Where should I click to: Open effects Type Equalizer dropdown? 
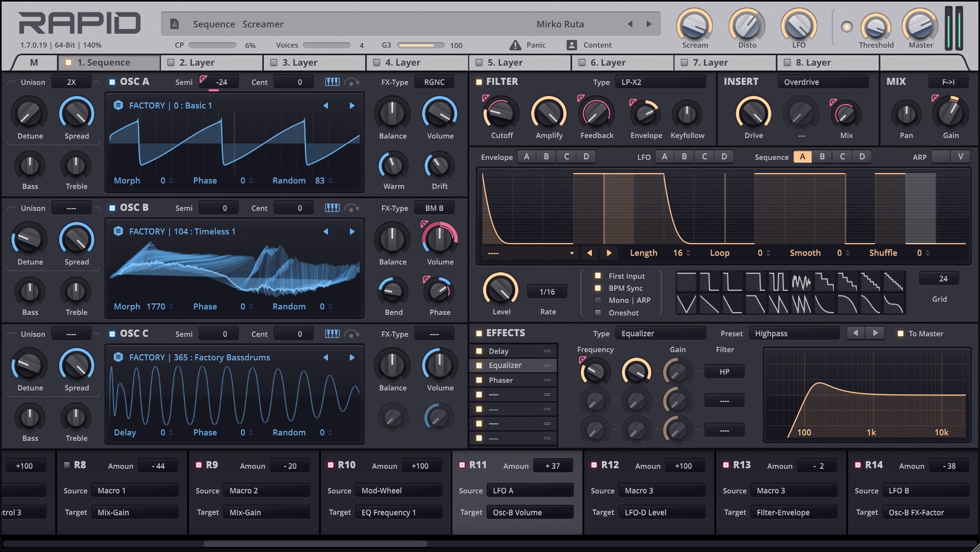[660, 334]
